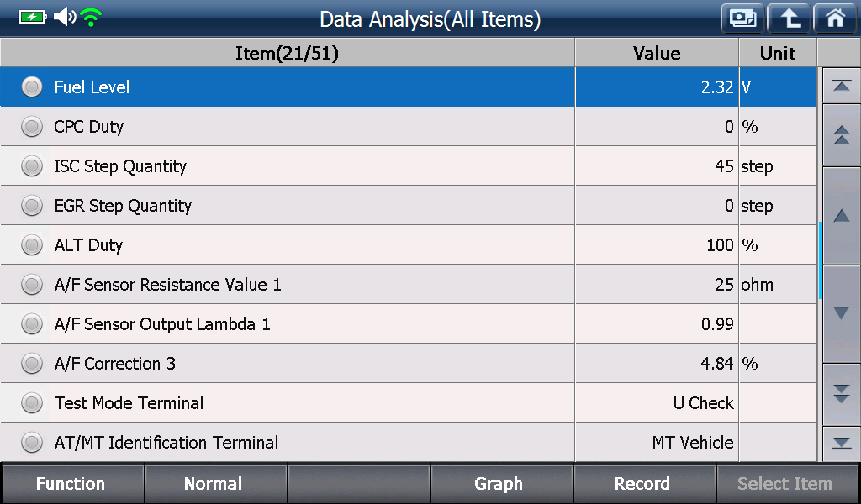The image size is (861, 504).
Task: Jump to top of list arrow
Action: pyautogui.click(x=841, y=86)
